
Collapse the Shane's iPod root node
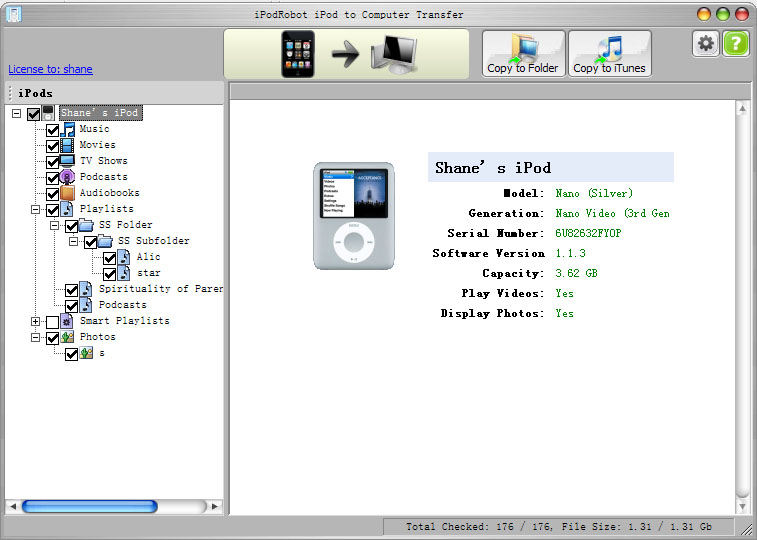tap(16, 113)
